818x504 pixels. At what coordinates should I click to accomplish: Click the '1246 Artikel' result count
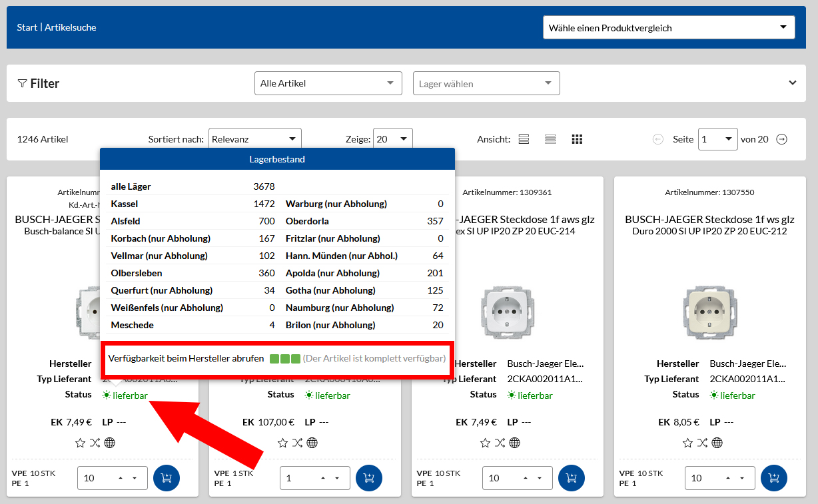click(x=43, y=139)
